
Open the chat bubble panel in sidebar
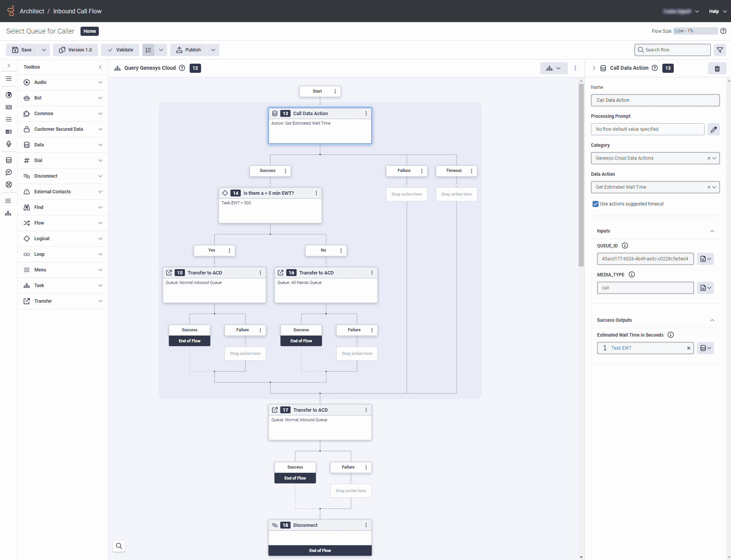coord(8,172)
